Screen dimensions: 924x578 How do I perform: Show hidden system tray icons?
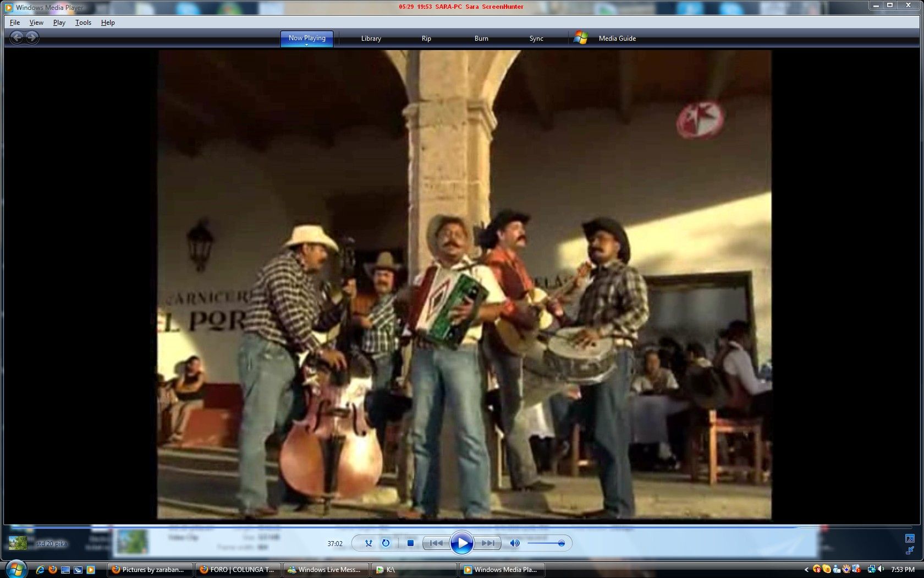click(806, 570)
